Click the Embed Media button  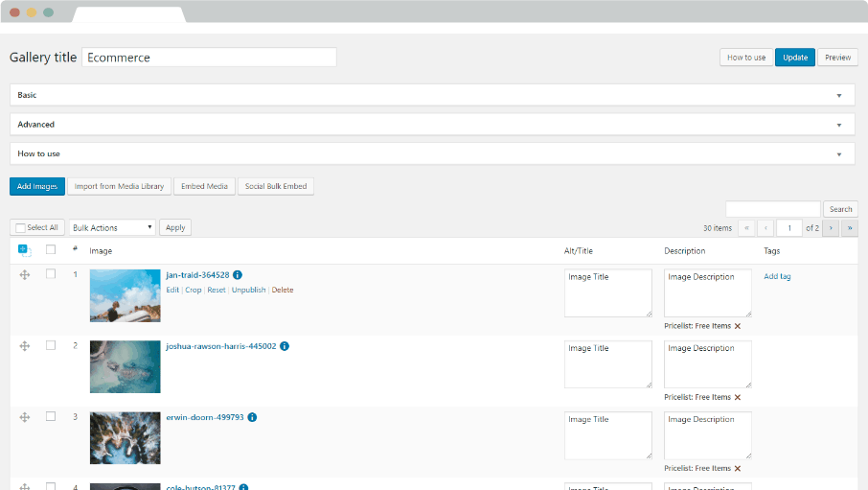204,186
